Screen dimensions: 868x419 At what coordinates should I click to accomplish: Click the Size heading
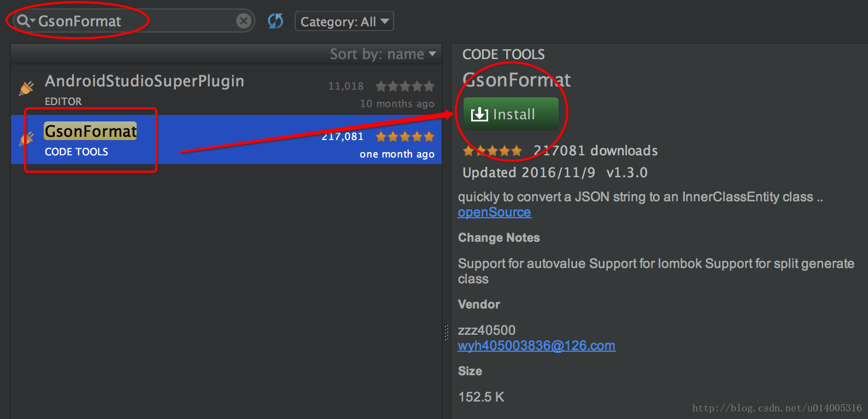[470, 371]
